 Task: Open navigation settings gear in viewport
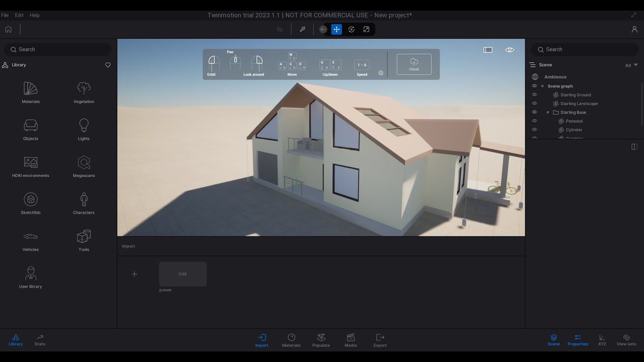(381, 73)
